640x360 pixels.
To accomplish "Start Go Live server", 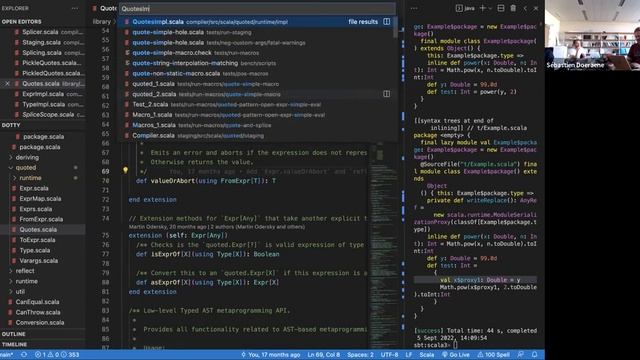I will [x=456, y=355].
